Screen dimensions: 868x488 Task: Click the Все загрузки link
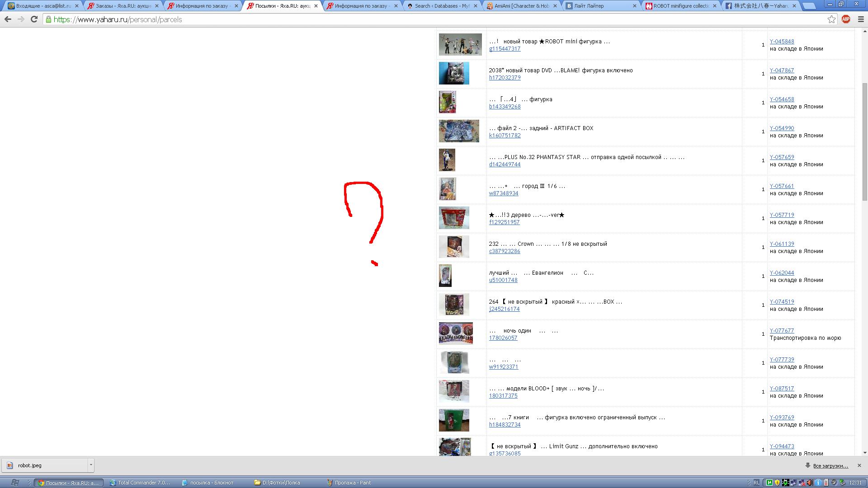[x=830, y=466]
